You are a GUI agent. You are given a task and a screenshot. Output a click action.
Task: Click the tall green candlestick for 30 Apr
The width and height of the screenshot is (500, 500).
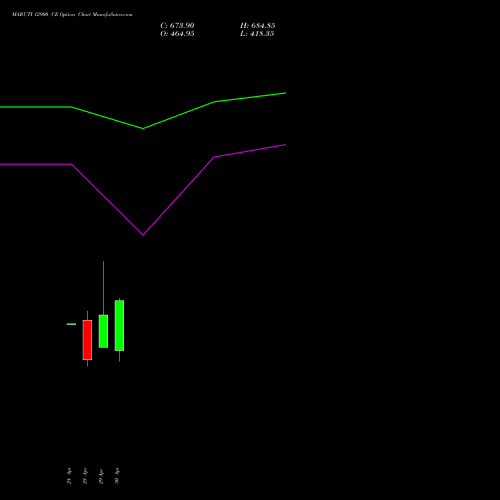click(x=119, y=325)
